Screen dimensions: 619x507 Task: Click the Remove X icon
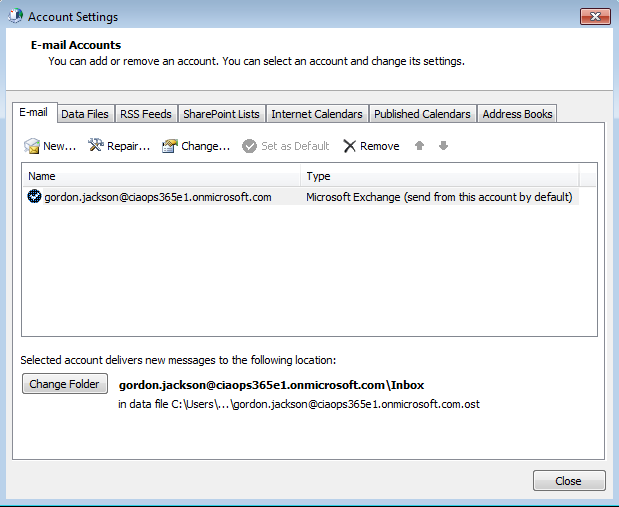pos(349,146)
